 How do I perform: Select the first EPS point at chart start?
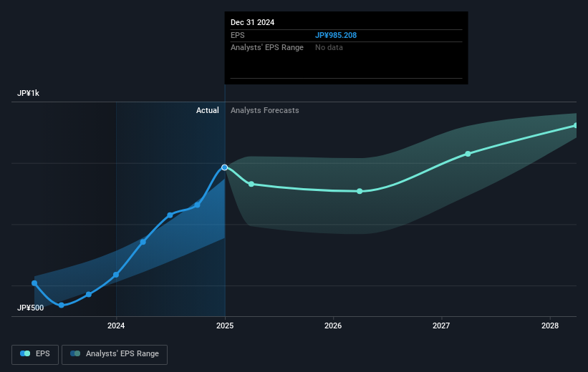pos(34,283)
